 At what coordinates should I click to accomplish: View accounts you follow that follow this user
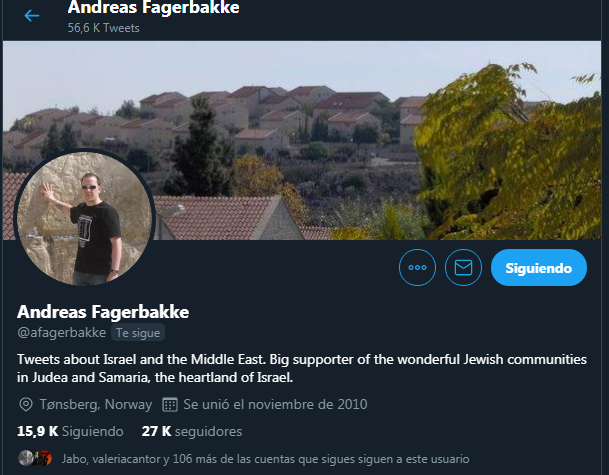click(x=265, y=459)
